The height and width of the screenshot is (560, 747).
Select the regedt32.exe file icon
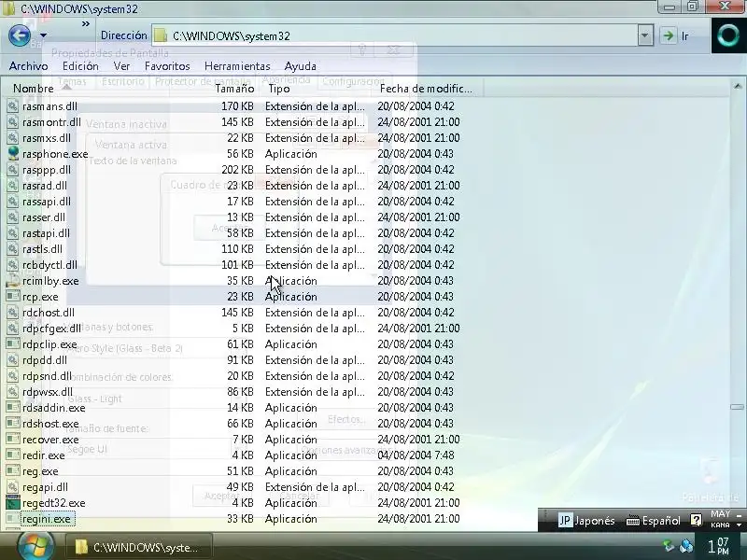13,503
